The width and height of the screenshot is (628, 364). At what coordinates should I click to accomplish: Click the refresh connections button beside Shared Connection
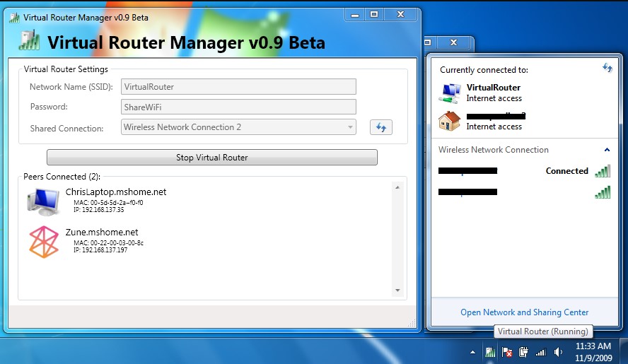(381, 127)
